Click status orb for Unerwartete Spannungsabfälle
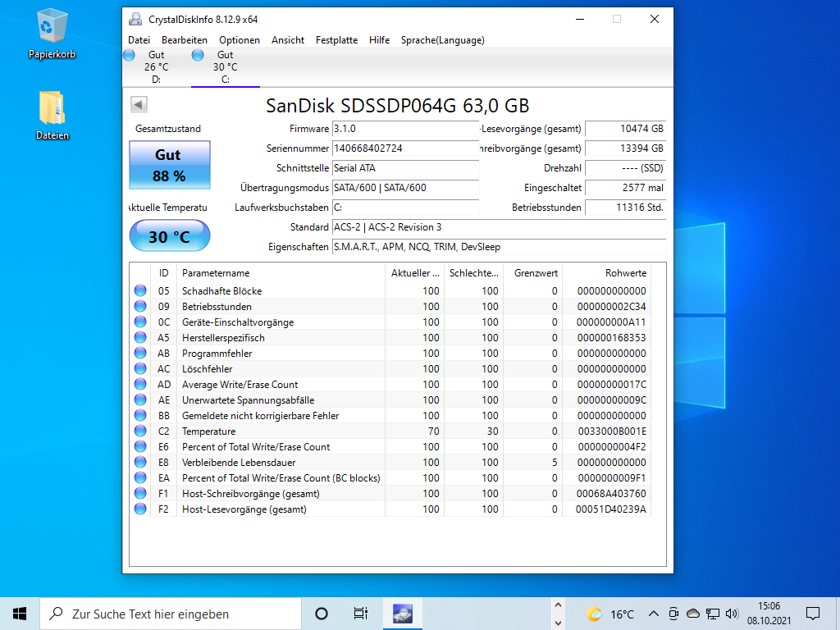This screenshot has height=630, width=840. click(x=140, y=399)
